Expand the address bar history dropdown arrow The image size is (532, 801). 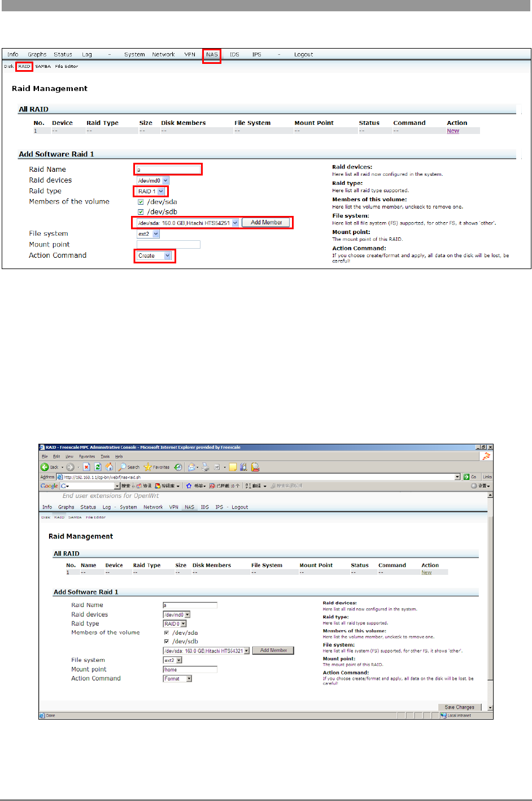click(x=457, y=477)
